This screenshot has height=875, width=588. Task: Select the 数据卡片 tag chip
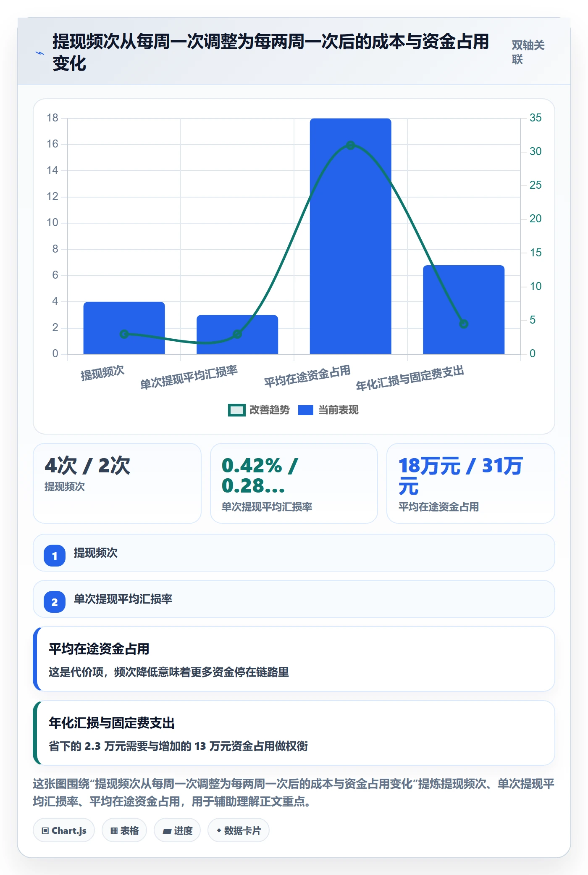point(239,830)
